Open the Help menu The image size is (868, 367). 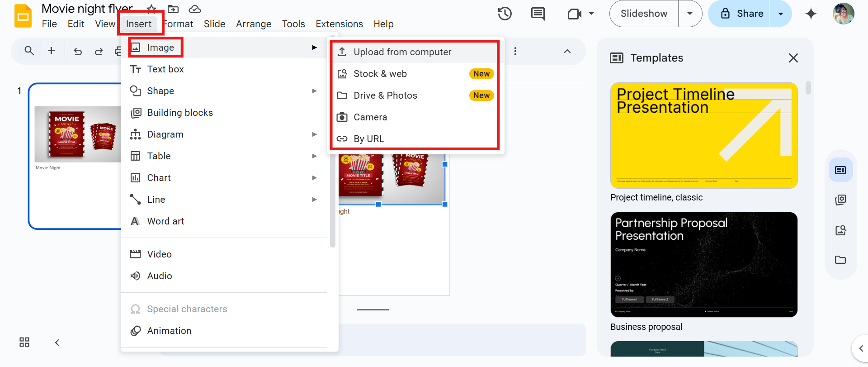(x=383, y=24)
